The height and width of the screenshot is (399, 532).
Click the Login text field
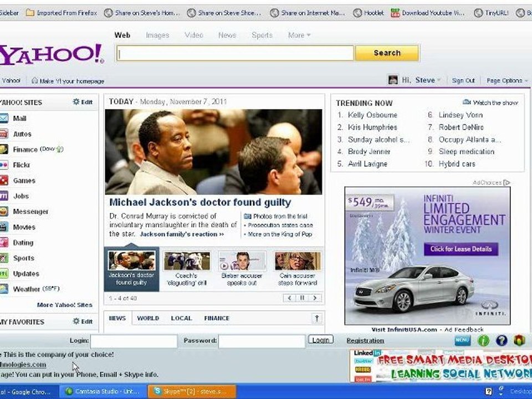coord(134,341)
